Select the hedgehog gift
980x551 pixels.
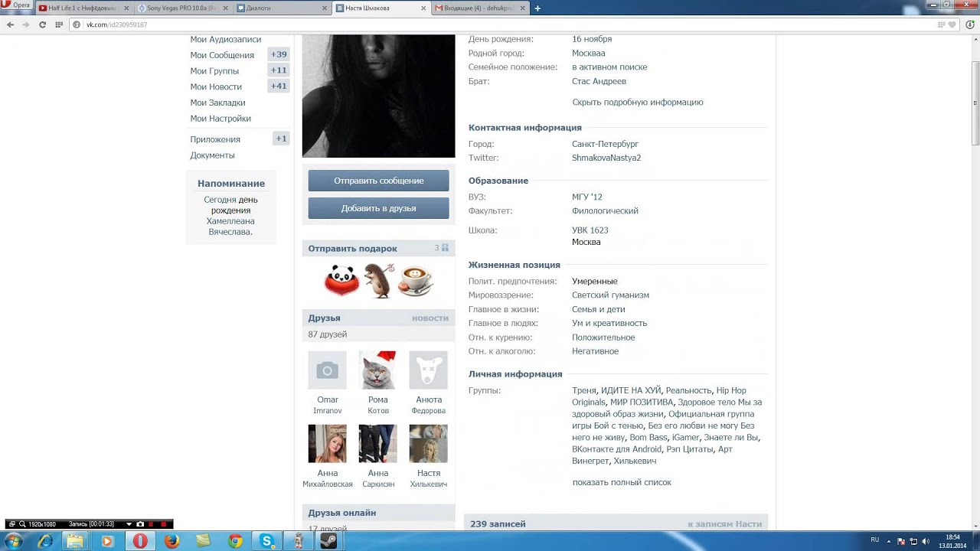coord(379,281)
